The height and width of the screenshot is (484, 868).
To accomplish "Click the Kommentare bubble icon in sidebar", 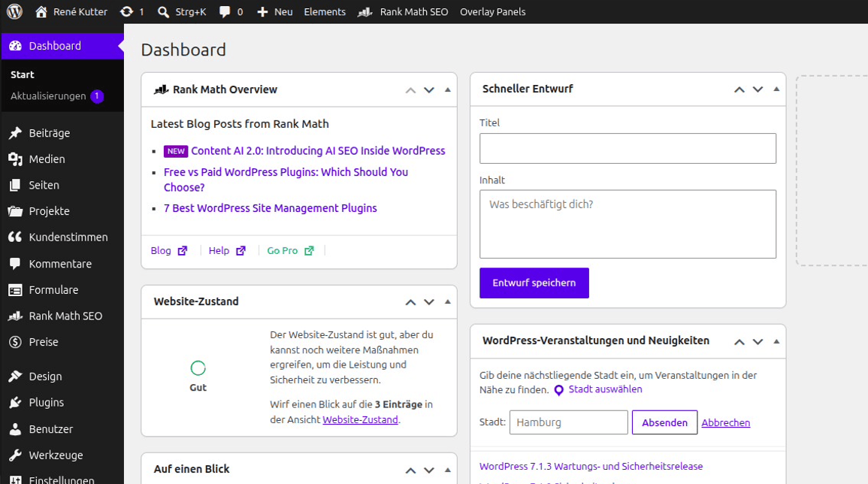I will pos(16,264).
